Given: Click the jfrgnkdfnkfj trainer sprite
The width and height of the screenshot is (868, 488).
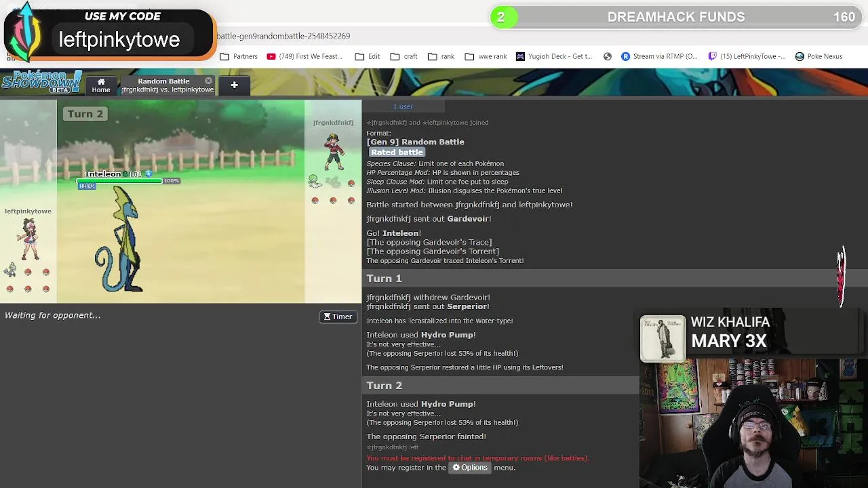Looking at the screenshot, I should click(x=333, y=151).
